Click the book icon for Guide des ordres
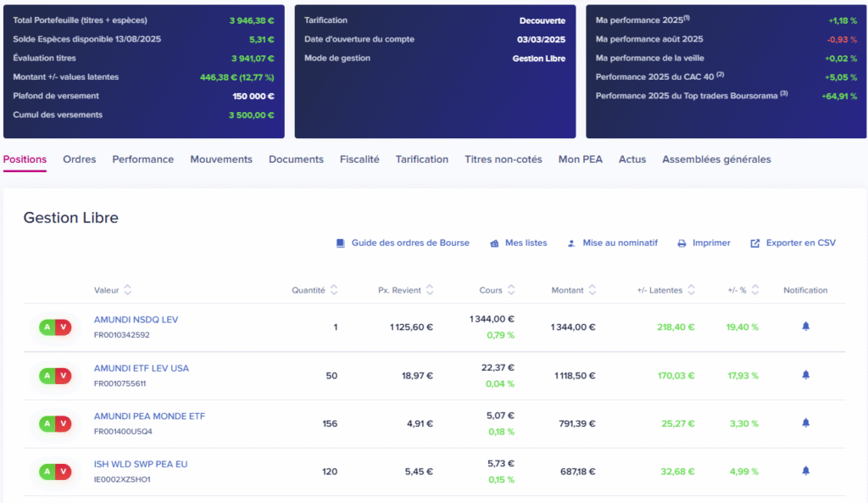868x503 pixels. coord(341,243)
